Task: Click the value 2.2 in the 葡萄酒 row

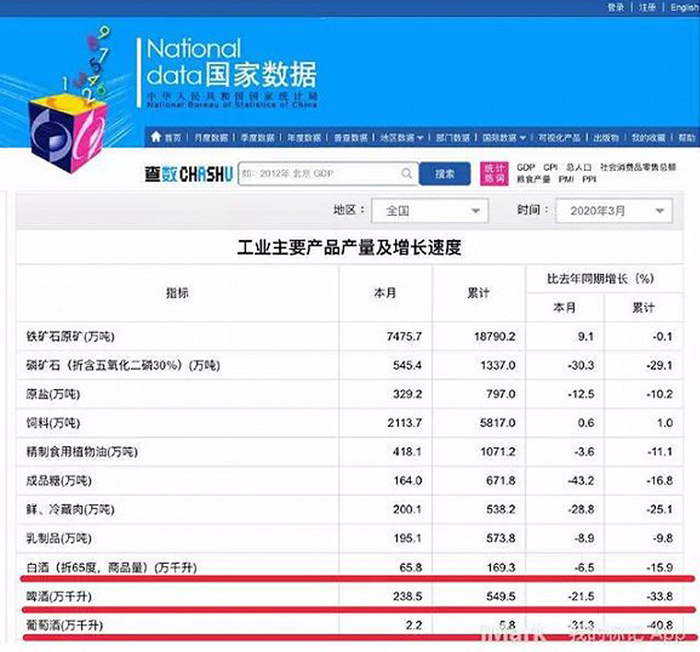Action: [x=414, y=625]
